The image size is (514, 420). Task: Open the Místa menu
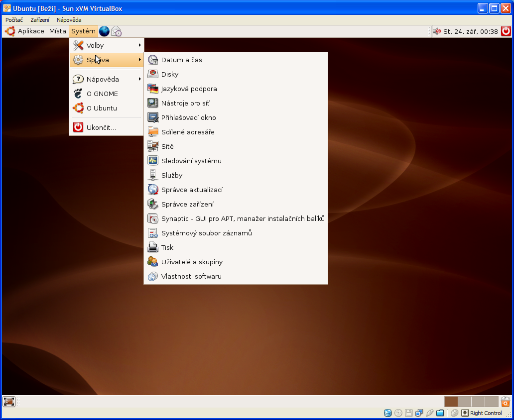tap(57, 31)
